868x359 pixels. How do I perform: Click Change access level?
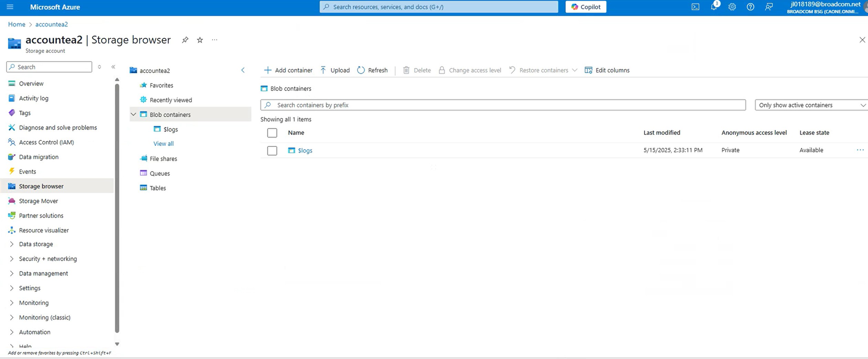tap(470, 70)
